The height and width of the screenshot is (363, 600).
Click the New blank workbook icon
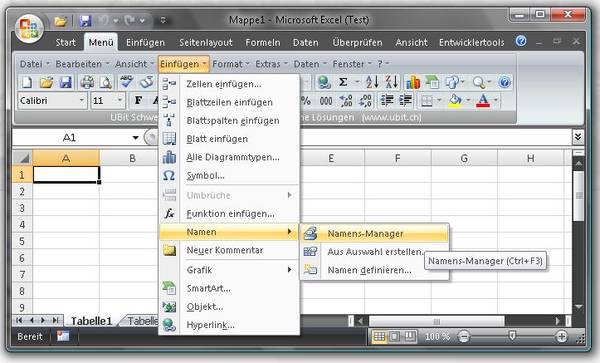pos(27,82)
